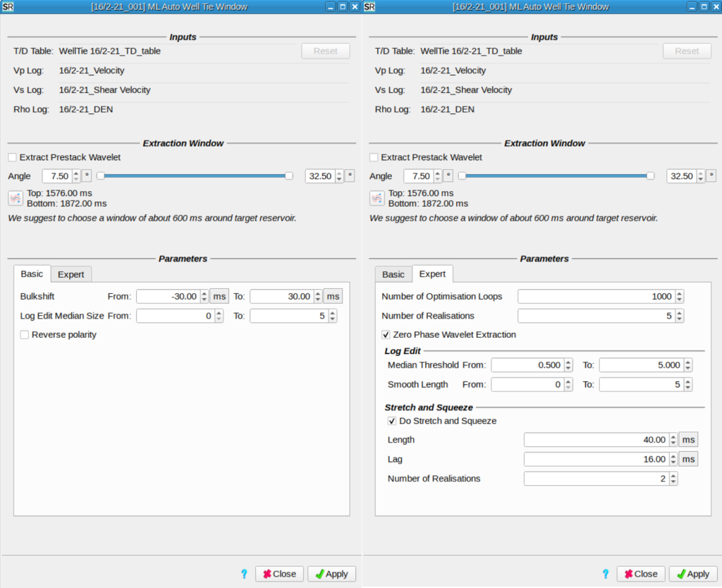
Task: Click ms unit button next to Bulkshift To
Action: point(333,296)
